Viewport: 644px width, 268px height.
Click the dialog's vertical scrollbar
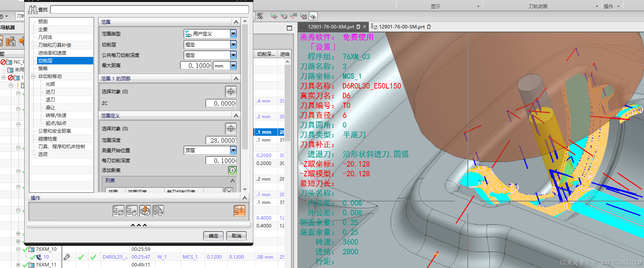point(245,86)
